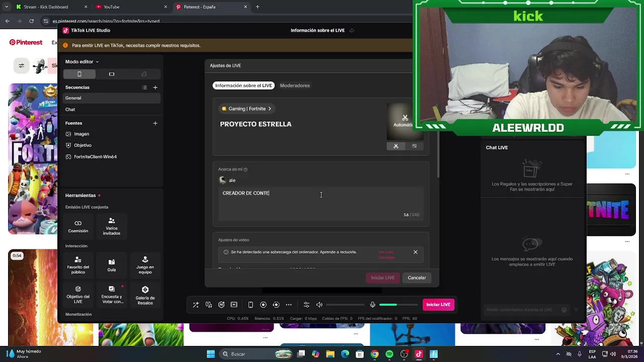Open the media and music tool
644x362 pixels.
[209, 305]
